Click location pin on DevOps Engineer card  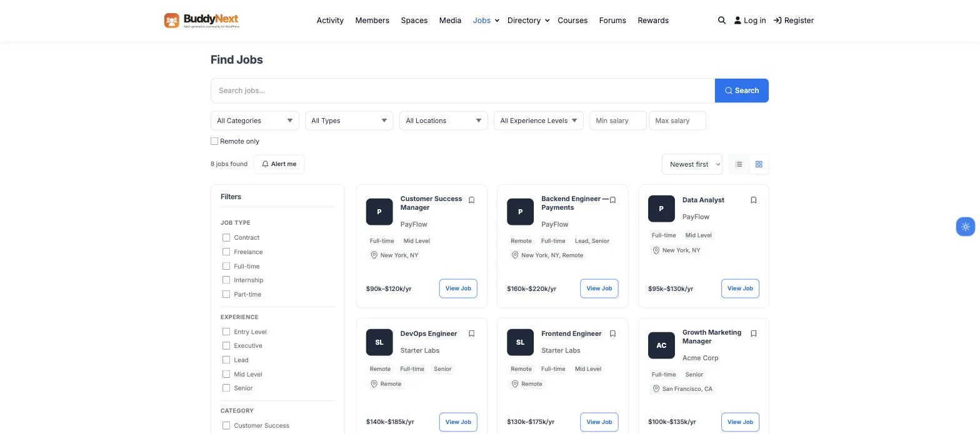click(374, 384)
